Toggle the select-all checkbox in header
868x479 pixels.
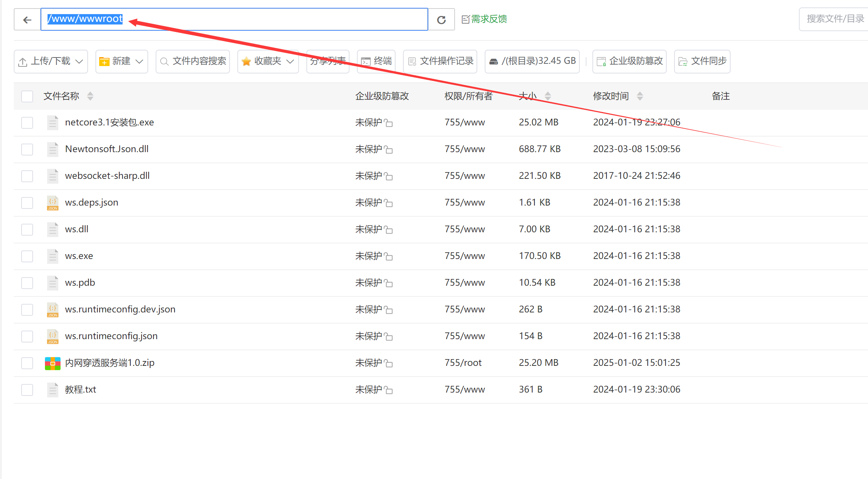pyautogui.click(x=27, y=96)
